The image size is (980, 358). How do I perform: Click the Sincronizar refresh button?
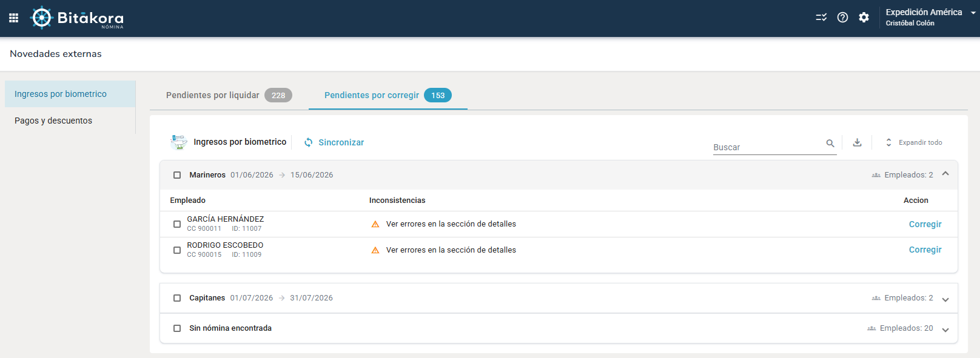click(334, 142)
